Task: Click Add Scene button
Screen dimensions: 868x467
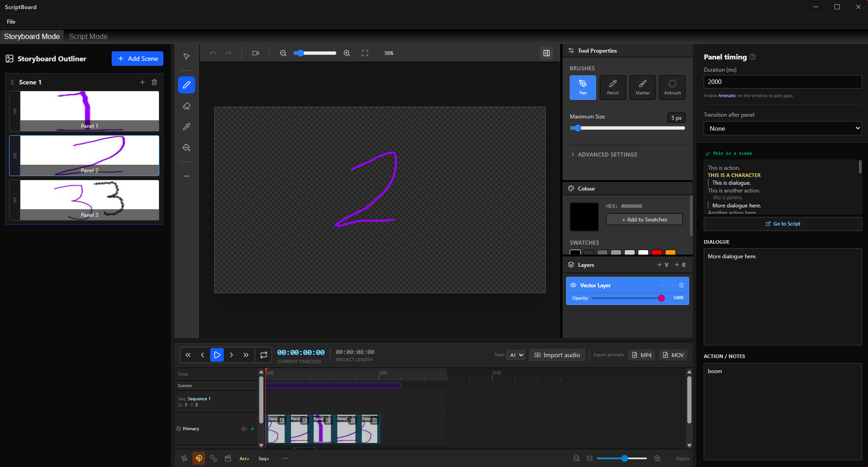Action: (x=138, y=59)
